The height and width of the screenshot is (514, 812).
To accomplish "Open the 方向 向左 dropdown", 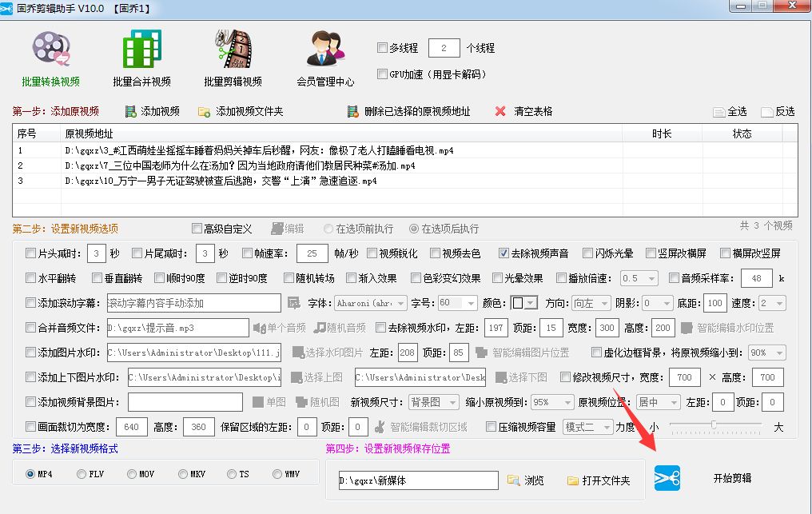I will (591, 303).
